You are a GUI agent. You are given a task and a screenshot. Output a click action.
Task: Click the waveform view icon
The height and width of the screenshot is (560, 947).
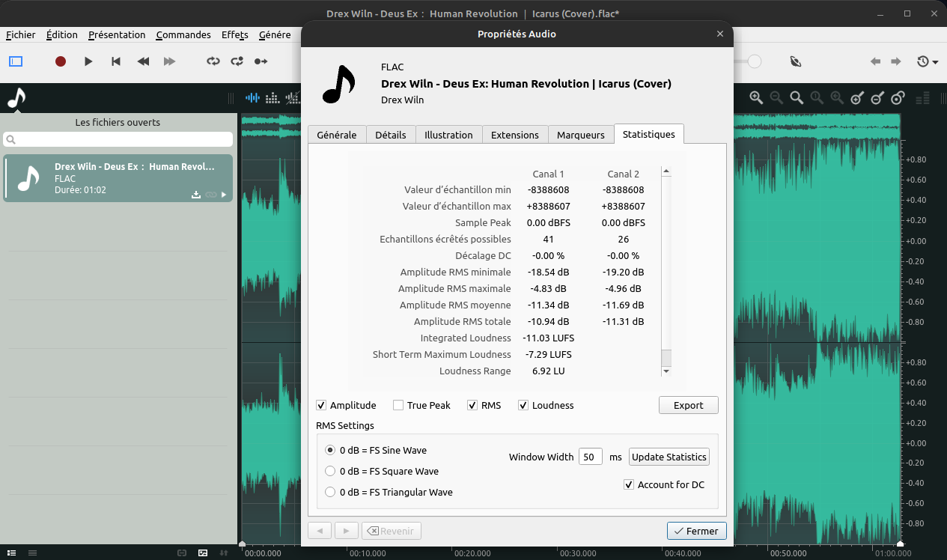tap(253, 97)
